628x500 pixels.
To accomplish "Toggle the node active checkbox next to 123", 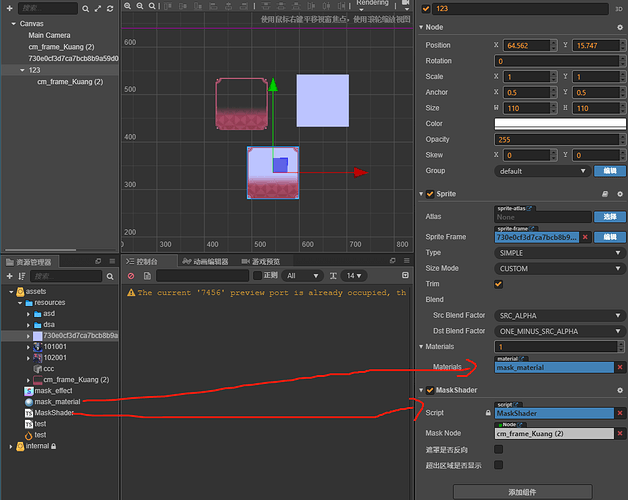I will point(426,8).
